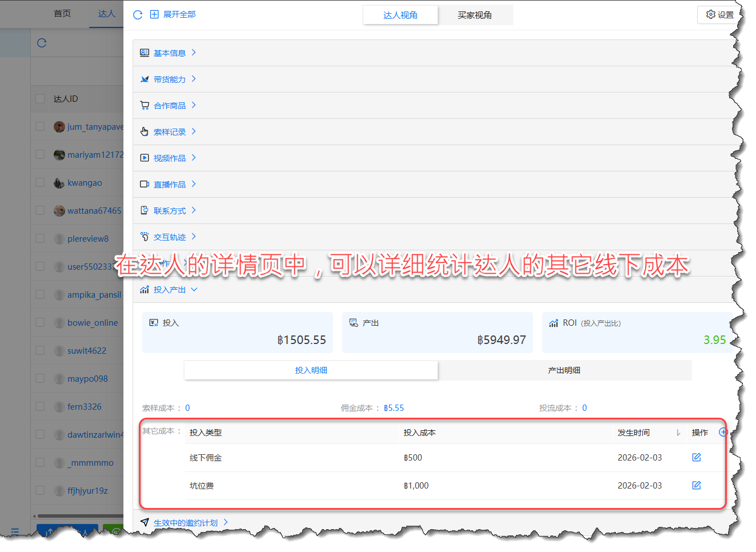Expand the 联系方式 section

point(170,211)
